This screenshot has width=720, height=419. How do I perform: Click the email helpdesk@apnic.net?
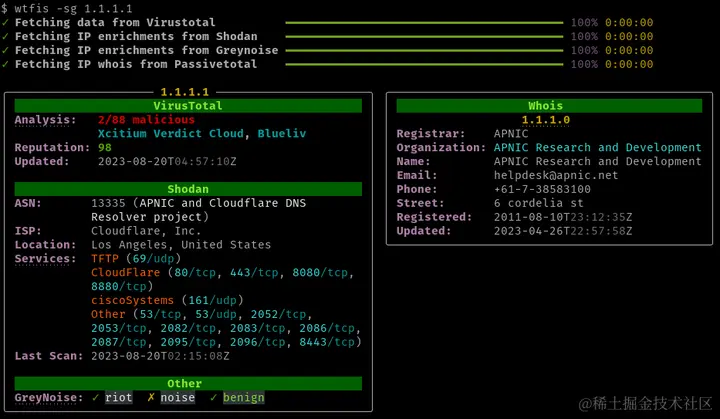[556, 175]
